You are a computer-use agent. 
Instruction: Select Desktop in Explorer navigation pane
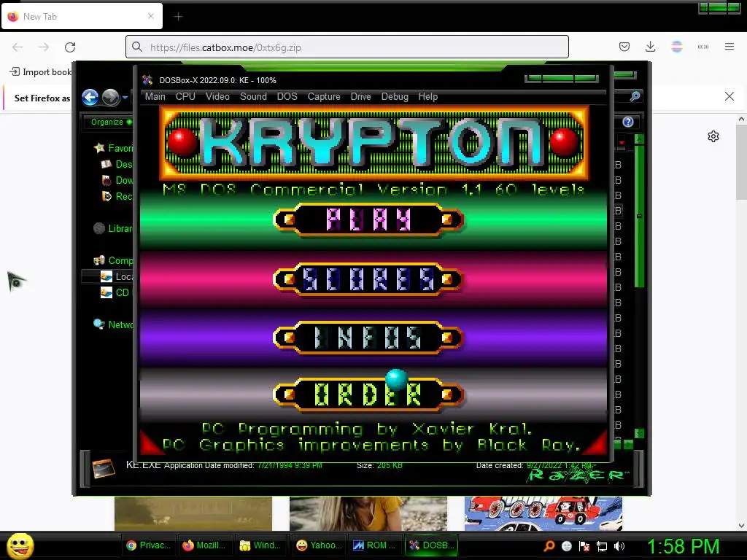point(117,164)
